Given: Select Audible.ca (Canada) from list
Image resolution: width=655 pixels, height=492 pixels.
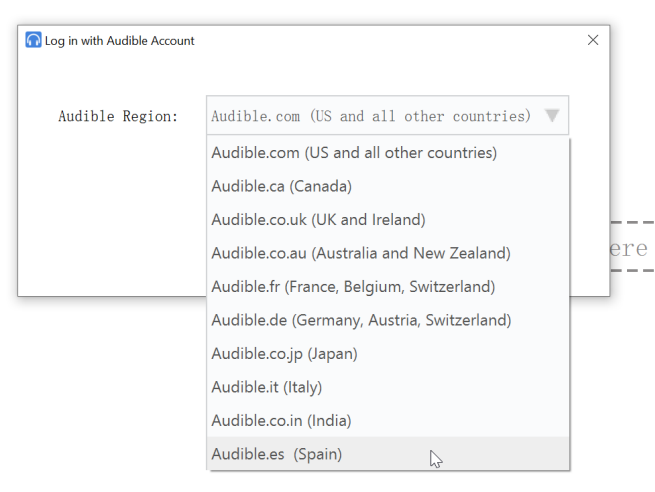Looking at the screenshot, I should pyautogui.click(x=388, y=186).
